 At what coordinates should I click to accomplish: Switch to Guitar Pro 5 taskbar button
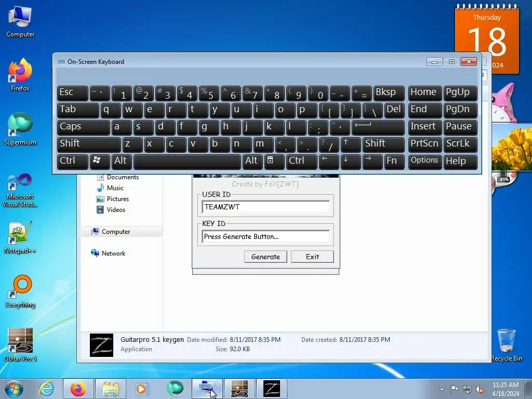[x=239, y=389]
